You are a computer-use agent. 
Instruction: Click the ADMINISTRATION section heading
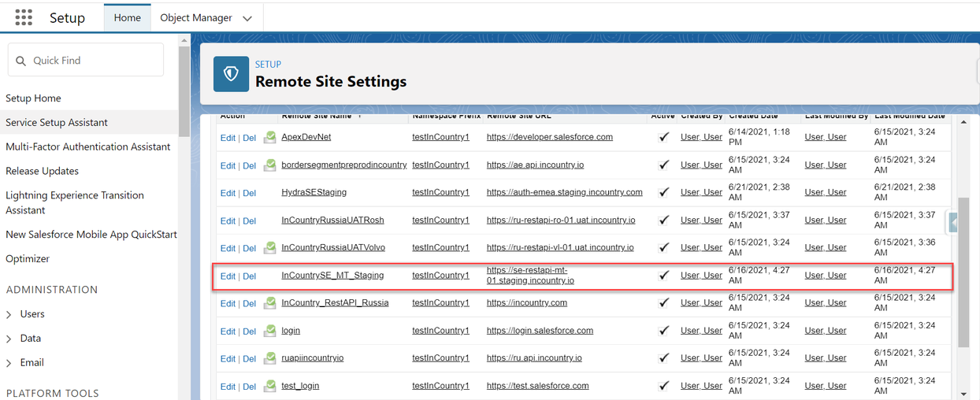(52, 290)
